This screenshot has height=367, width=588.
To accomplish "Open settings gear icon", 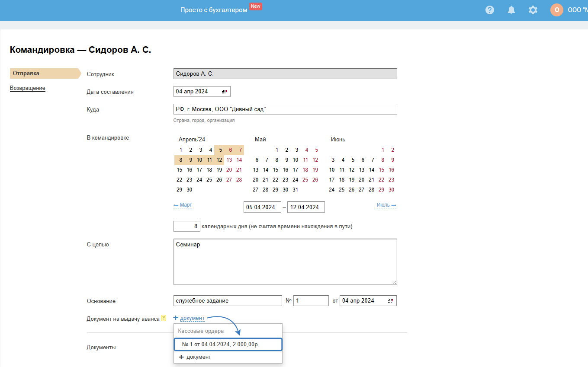I will coord(533,10).
